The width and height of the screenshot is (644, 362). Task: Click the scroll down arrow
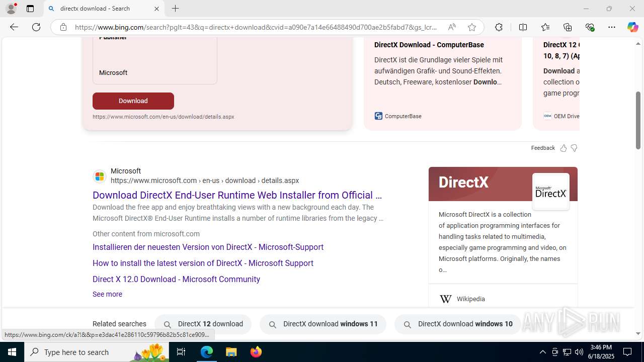pyautogui.click(x=638, y=333)
